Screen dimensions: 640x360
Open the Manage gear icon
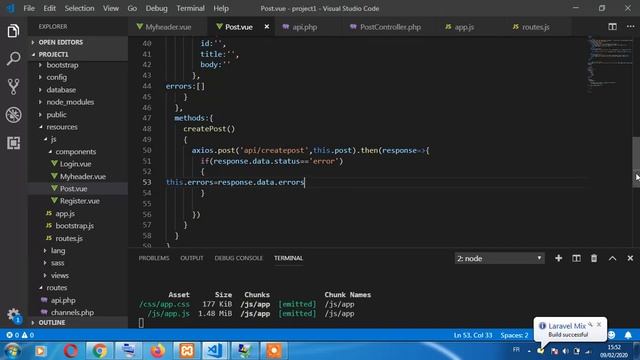(13, 315)
